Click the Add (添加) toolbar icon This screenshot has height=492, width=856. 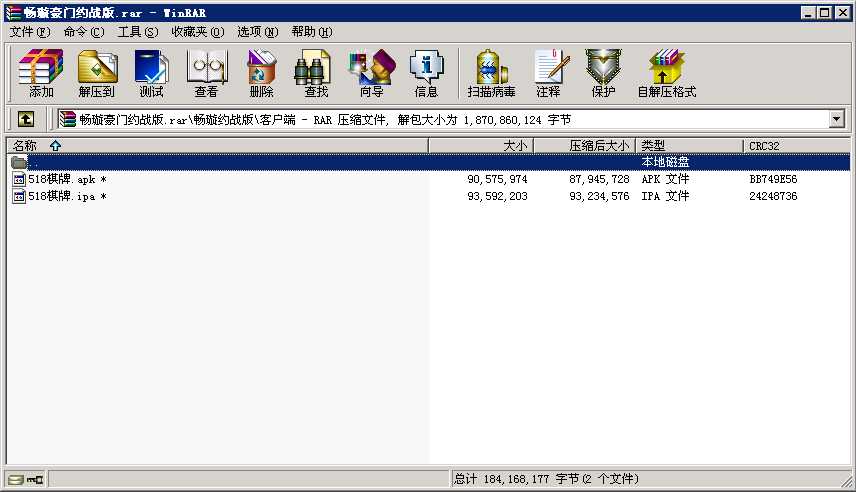(x=41, y=73)
